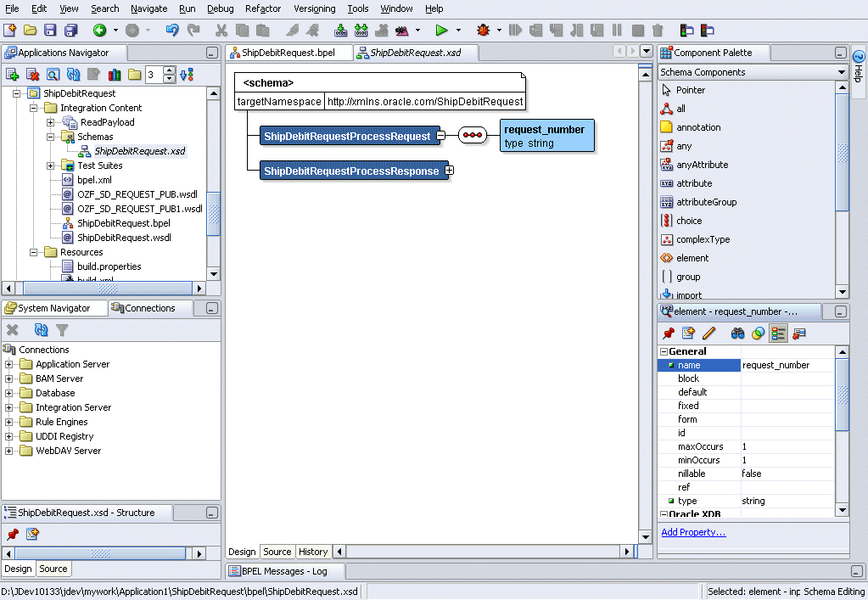Image resolution: width=868 pixels, height=600 pixels.
Task: Toggle the categorized property view button
Action: tap(777, 334)
